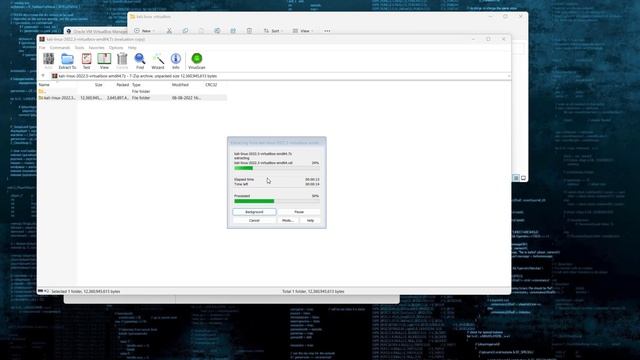Launch the Wizard tool

pos(158,61)
